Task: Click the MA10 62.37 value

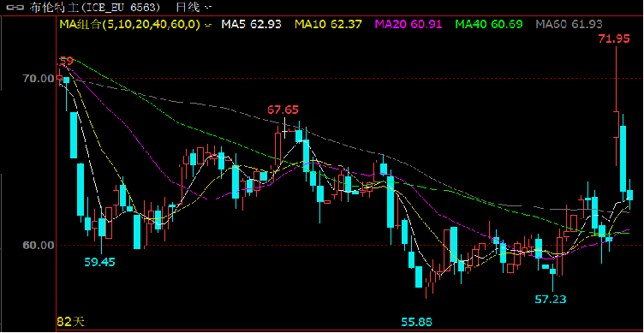Action: pyautogui.click(x=329, y=25)
